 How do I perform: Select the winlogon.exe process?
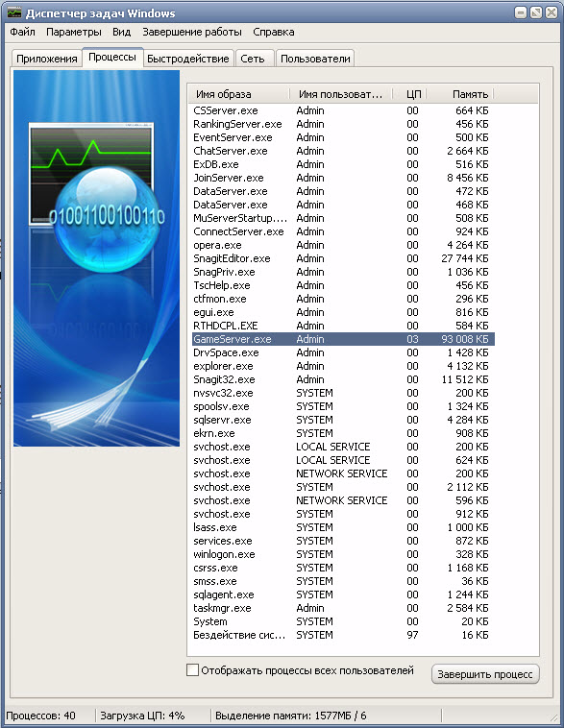pos(343,555)
